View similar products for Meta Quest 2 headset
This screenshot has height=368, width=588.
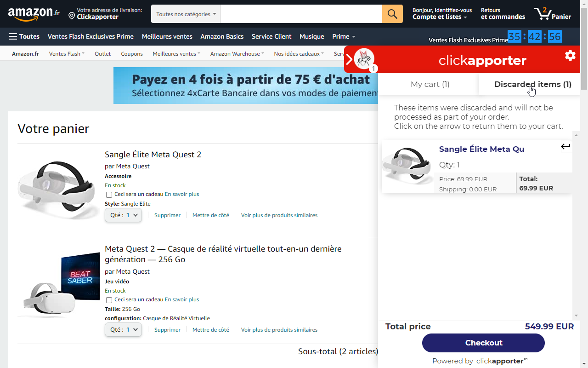(279, 330)
